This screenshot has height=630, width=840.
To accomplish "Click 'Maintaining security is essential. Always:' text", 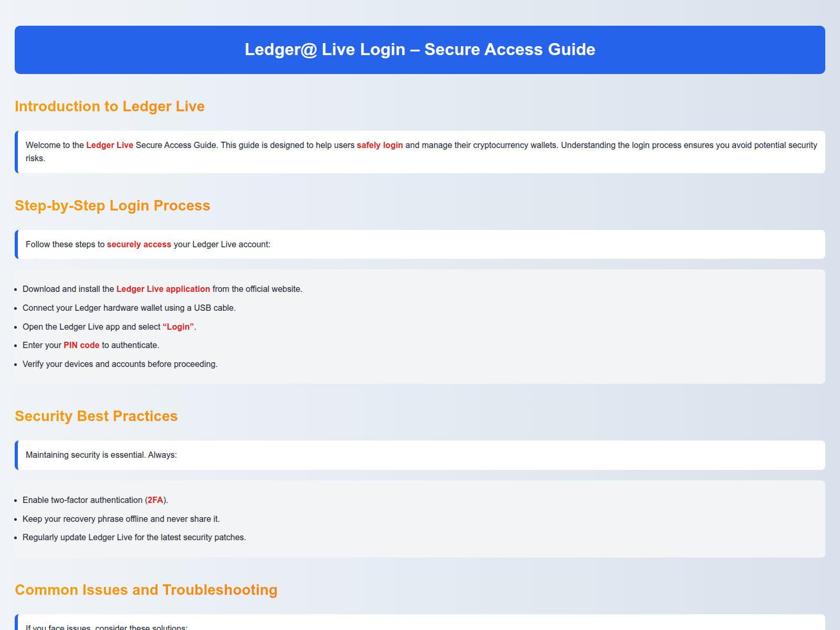I will [101, 455].
